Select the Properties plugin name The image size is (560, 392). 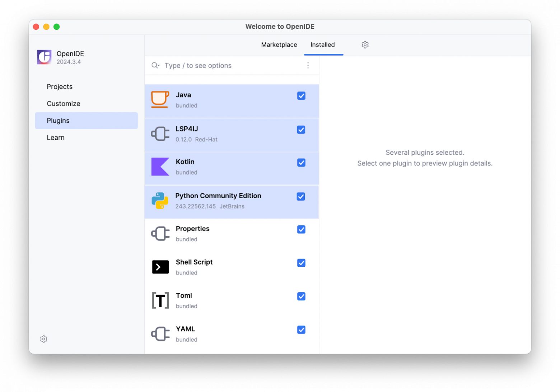coord(192,229)
